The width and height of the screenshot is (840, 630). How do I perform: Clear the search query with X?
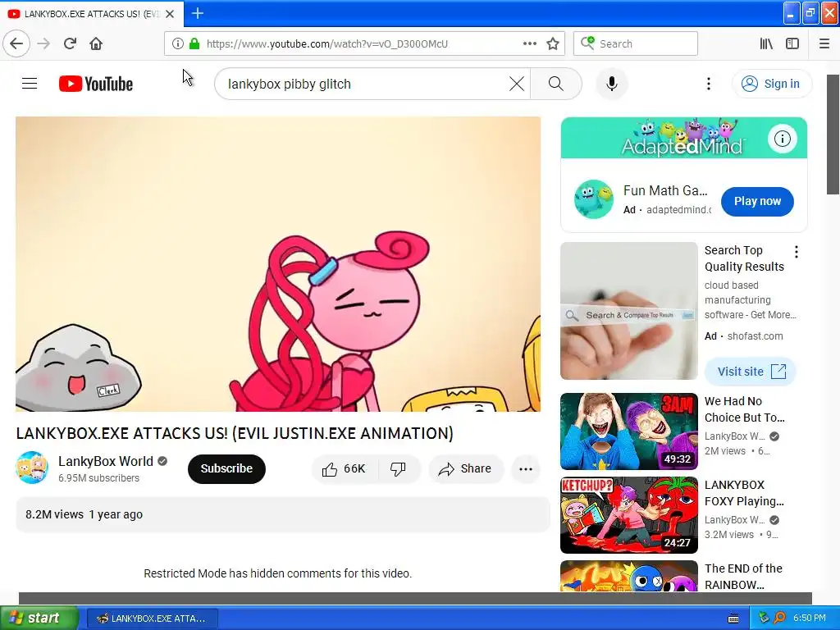(x=517, y=84)
